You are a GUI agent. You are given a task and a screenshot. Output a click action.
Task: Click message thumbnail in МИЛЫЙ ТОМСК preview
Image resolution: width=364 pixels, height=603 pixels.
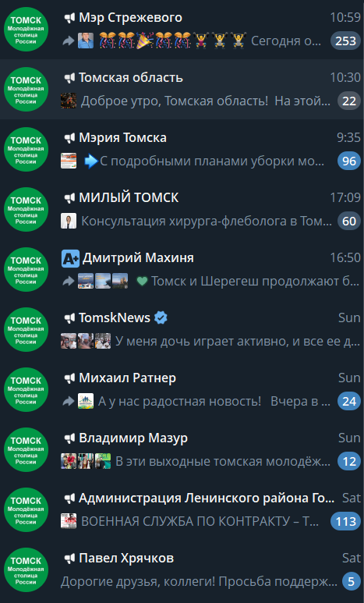[69, 221]
